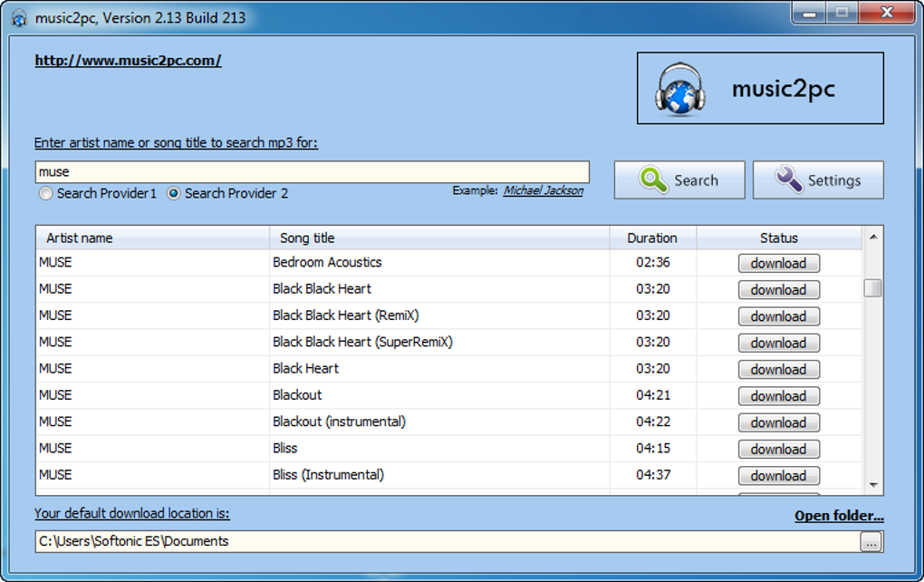Click the download location path field
This screenshot has width=924, height=582.
(448, 541)
